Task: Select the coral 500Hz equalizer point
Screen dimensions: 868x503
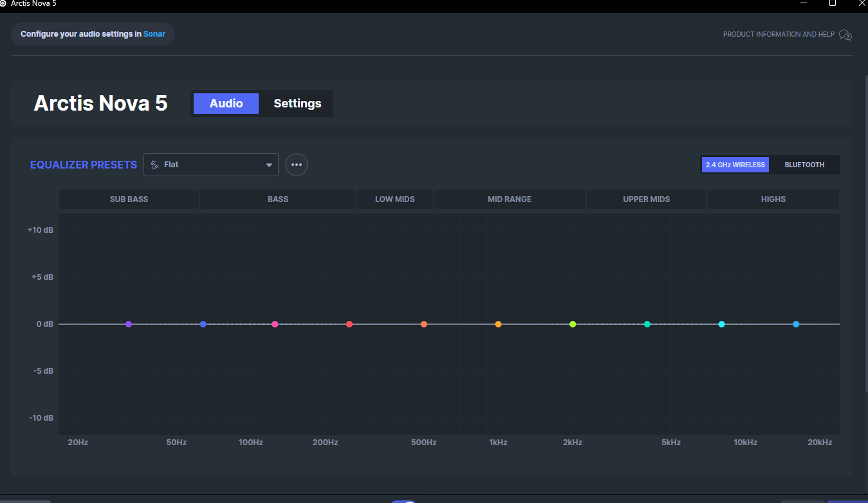Action: click(x=424, y=324)
